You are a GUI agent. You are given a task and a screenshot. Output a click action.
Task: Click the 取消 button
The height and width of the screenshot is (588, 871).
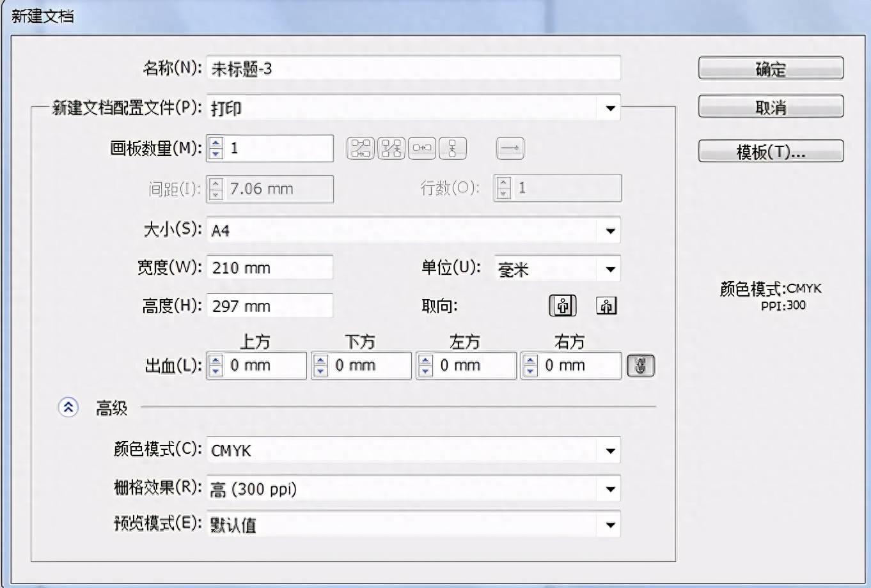click(x=771, y=107)
